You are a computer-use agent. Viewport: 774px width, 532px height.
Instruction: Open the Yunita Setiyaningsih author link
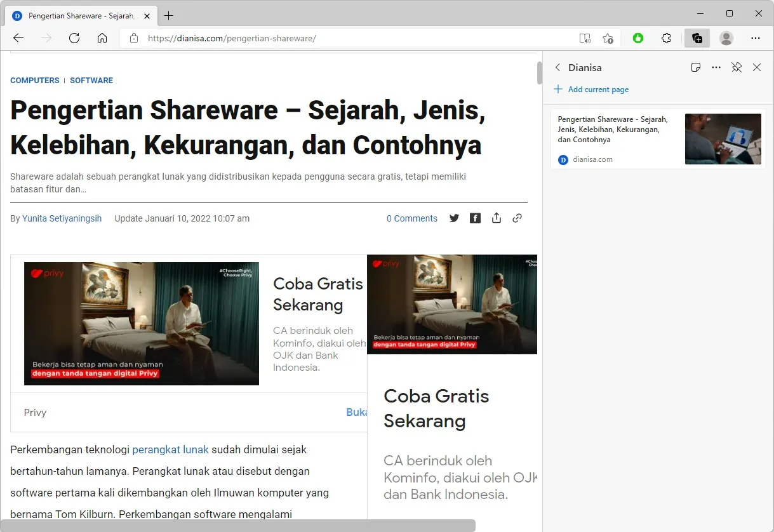pos(62,218)
